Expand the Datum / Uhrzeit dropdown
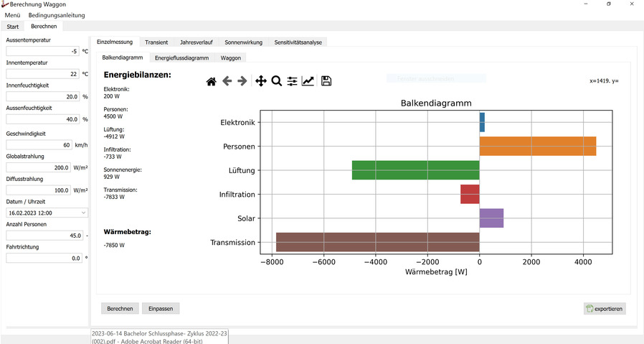The height and width of the screenshot is (344, 644). coord(84,213)
